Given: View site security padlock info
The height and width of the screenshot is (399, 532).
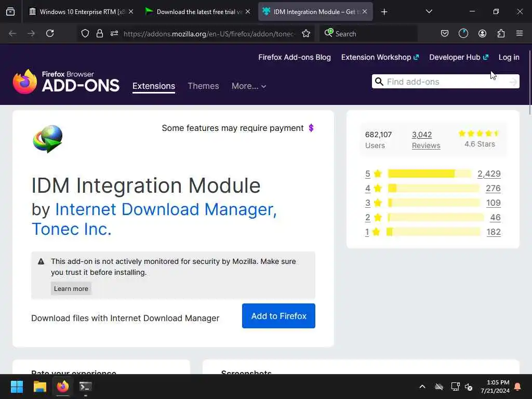Looking at the screenshot, I should [99, 33].
